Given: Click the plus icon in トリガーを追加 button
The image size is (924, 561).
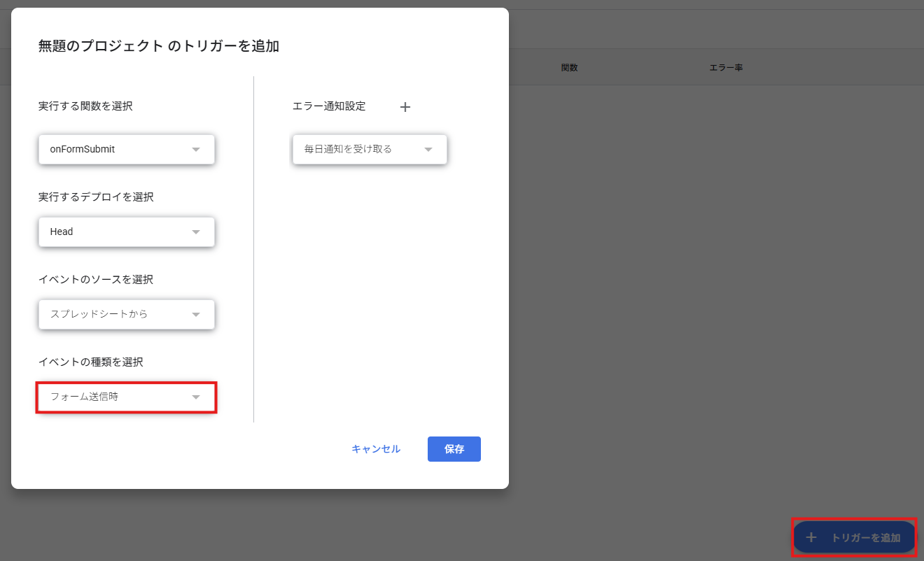Looking at the screenshot, I should tap(811, 537).
